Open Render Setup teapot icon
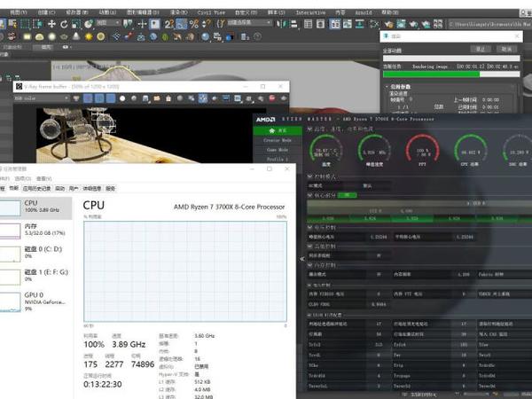532x399 pixels. click(389, 24)
